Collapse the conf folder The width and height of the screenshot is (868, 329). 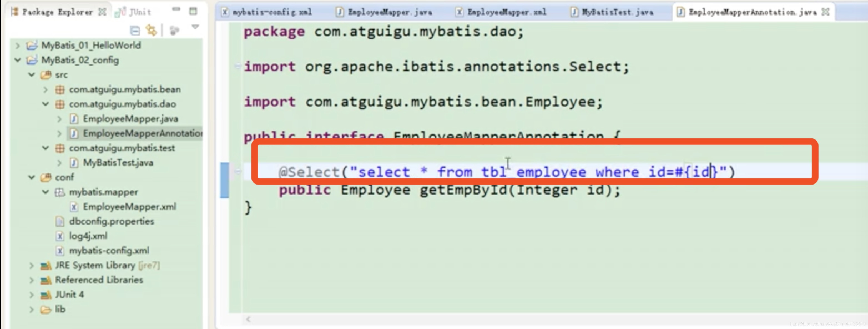click(x=32, y=177)
